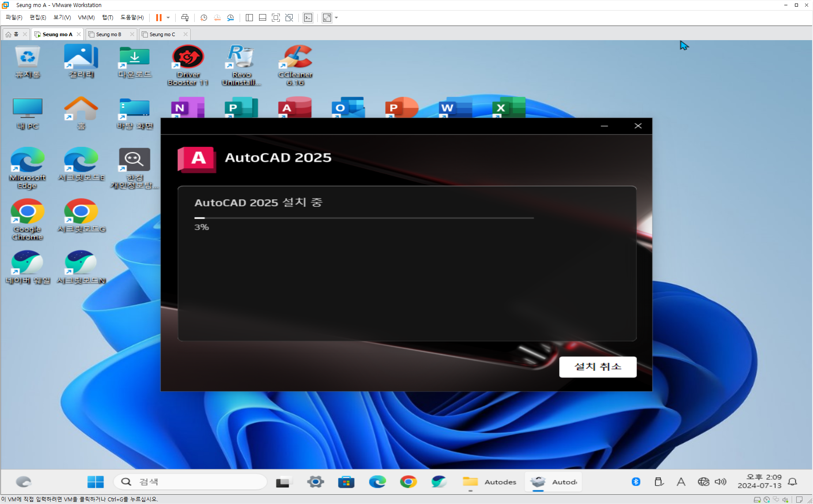Select the Access desktop shortcut
This screenshot has width=813, height=504.
tap(295, 107)
